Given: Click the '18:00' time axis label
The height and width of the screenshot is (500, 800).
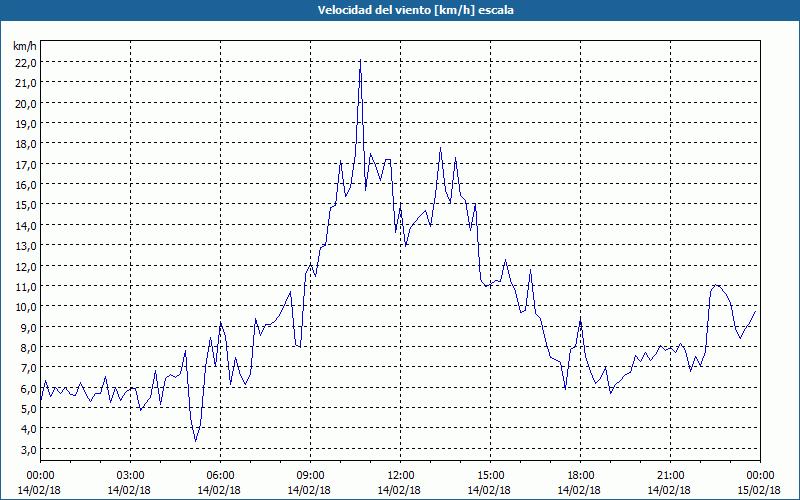Looking at the screenshot, I should pyautogui.click(x=580, y=476).
